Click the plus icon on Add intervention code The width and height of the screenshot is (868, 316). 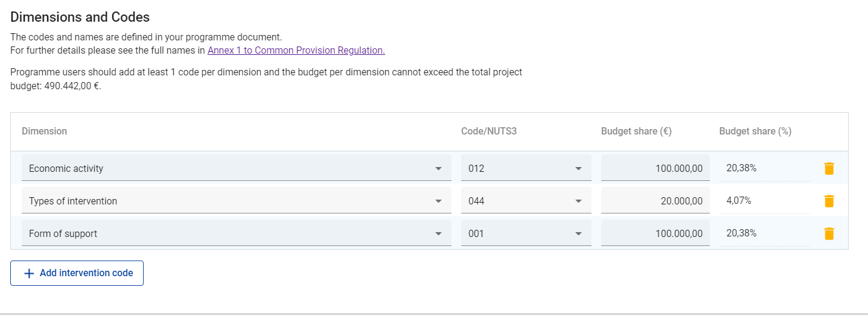click(x=29, y=273)
